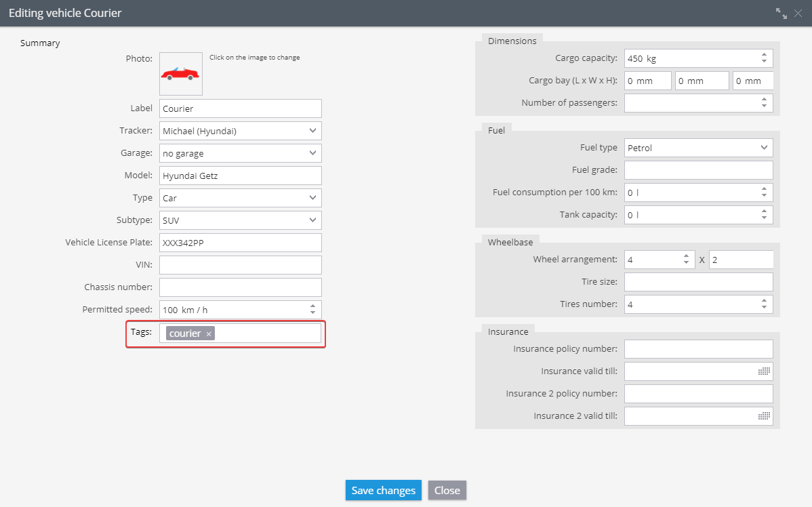Increase Number of passengers with up arrow
812x507 pixels.
click(765, 100)
